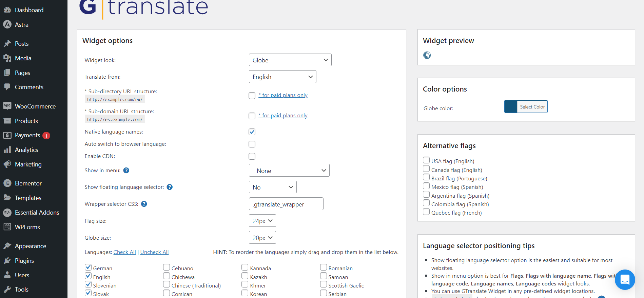Toggle Native language names checkbox

pyautogui.click(x=252, y=132)
